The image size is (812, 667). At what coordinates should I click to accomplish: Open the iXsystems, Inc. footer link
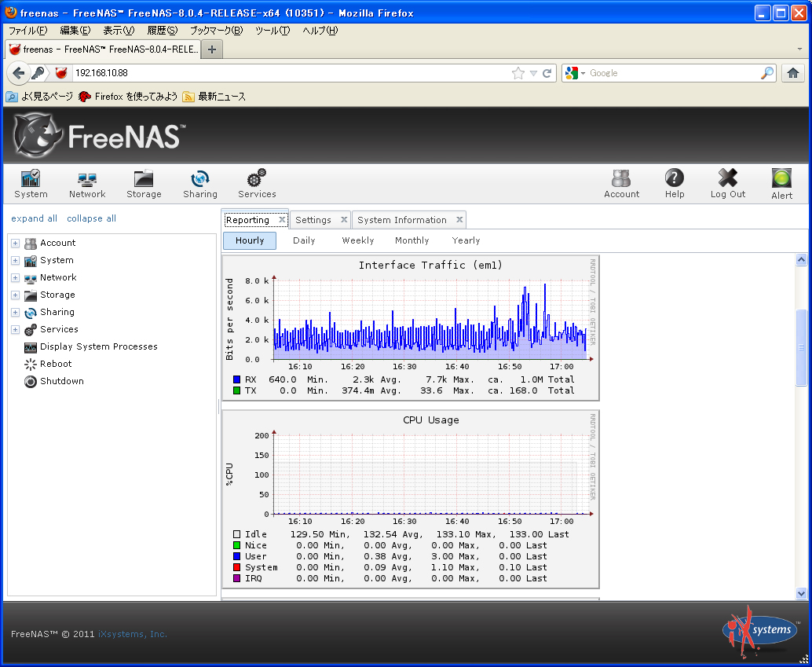pos(133,634)
